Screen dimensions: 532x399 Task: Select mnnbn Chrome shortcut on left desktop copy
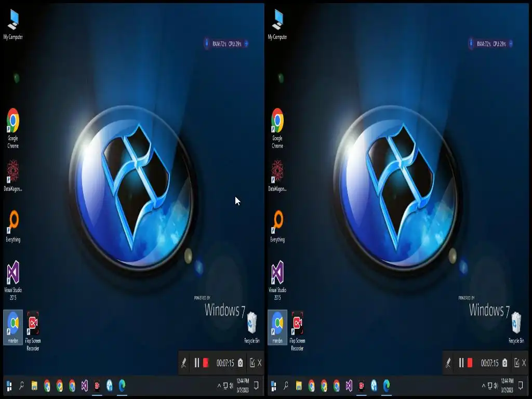coord(13,327)
